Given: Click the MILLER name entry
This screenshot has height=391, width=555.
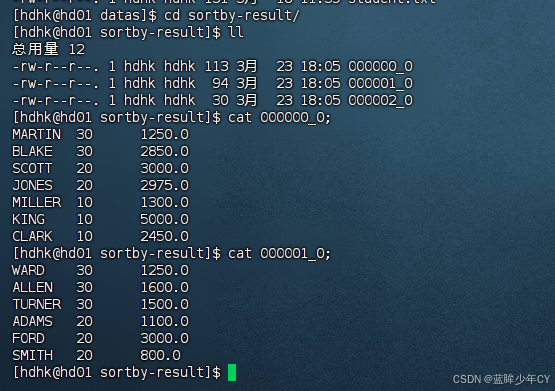Looking at the screenshot, I should click(x=36, y=202).
